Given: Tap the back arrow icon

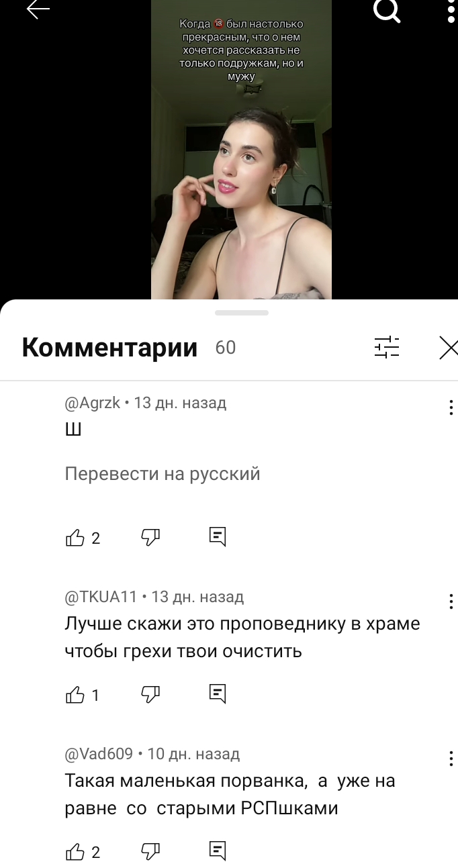Looking at the screenshot, I should [x=38, y=9].
